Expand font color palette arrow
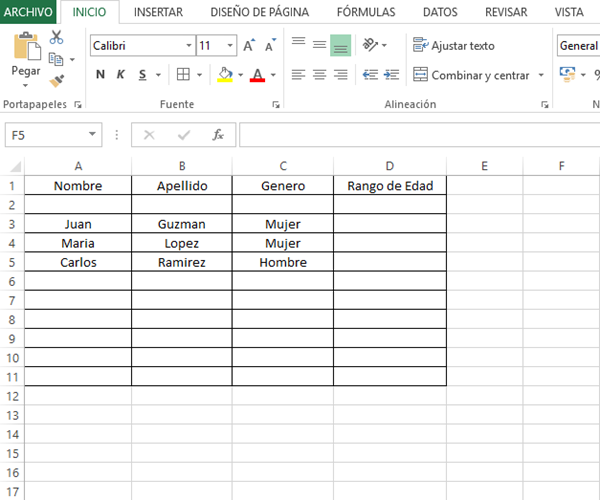This screenshot has width=600, height=500. point(273,75)
